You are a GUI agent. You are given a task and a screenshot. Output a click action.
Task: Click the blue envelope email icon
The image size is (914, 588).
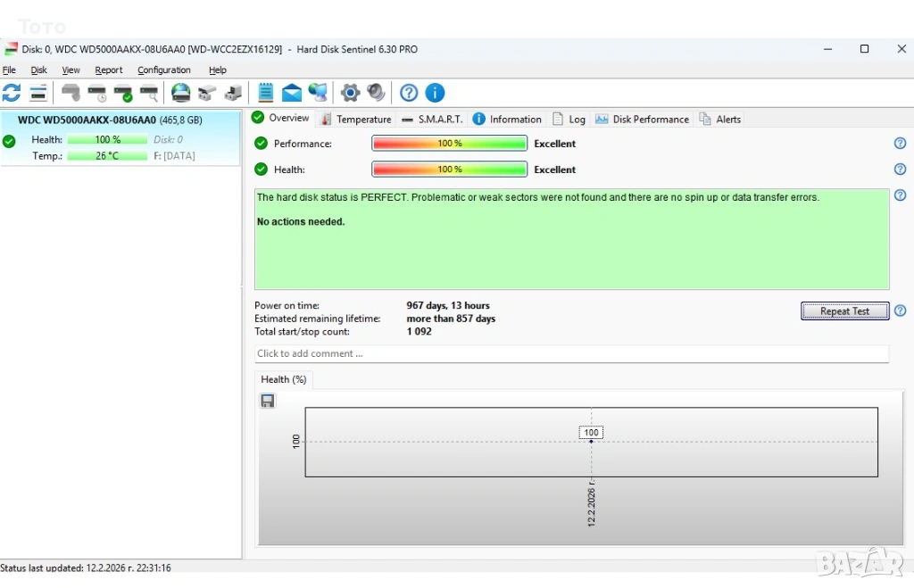pyautogui.click(x=292, y=93)
